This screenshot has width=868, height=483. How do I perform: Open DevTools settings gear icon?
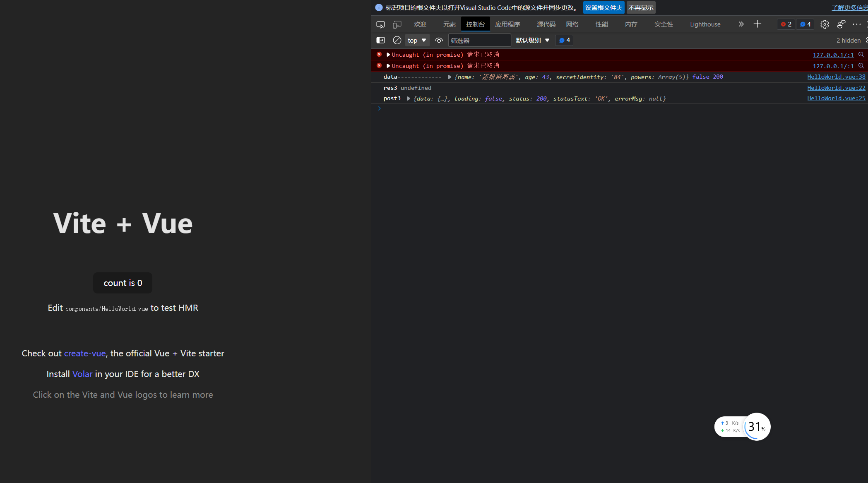(x=825, y=24)
